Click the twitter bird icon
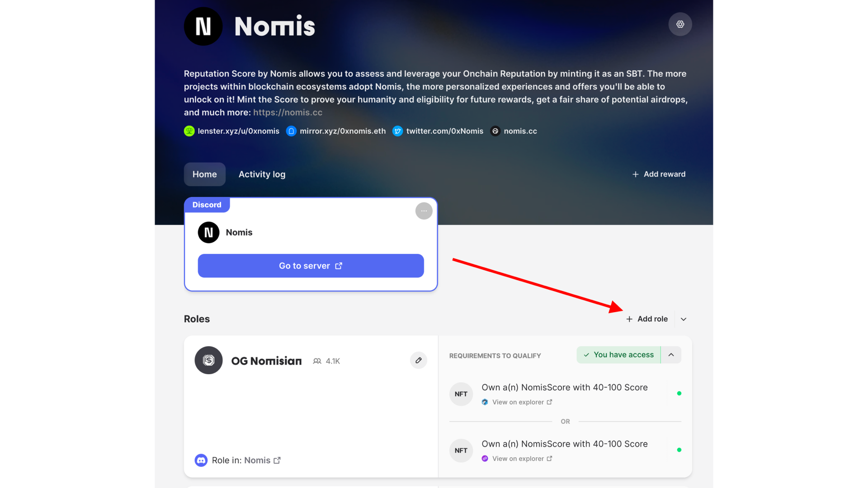Viewport: 868px width, 488px height. point(397,131)
